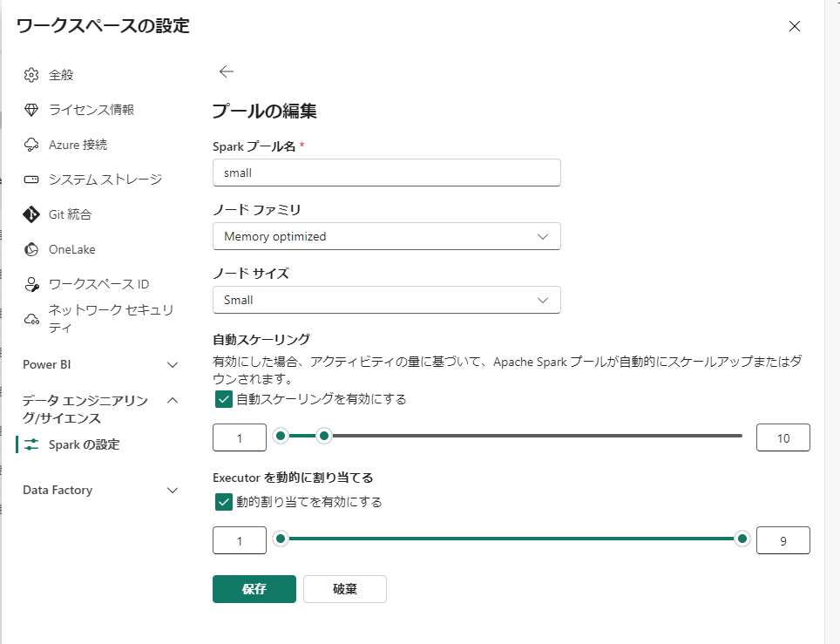Toggle the 動的割り当てを有効にする checkbox

[x=223, y=502]
